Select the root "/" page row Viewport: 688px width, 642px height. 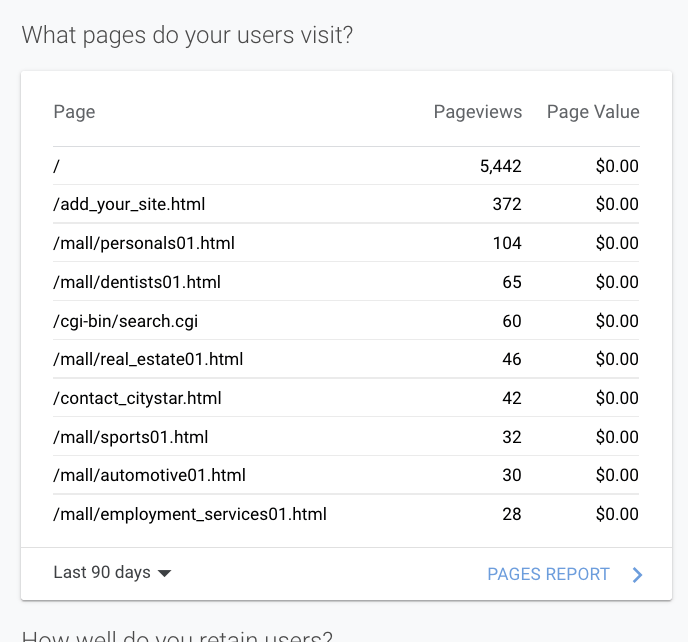coord(57,166)
